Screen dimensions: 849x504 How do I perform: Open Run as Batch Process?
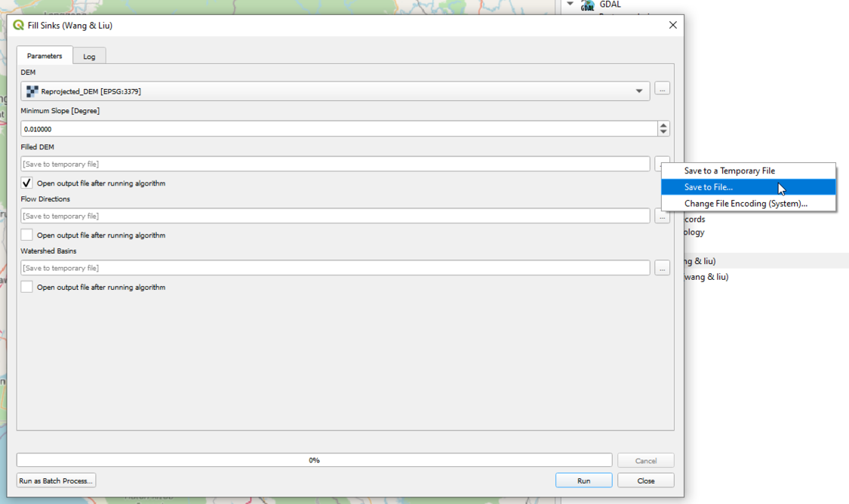(54, 480)
